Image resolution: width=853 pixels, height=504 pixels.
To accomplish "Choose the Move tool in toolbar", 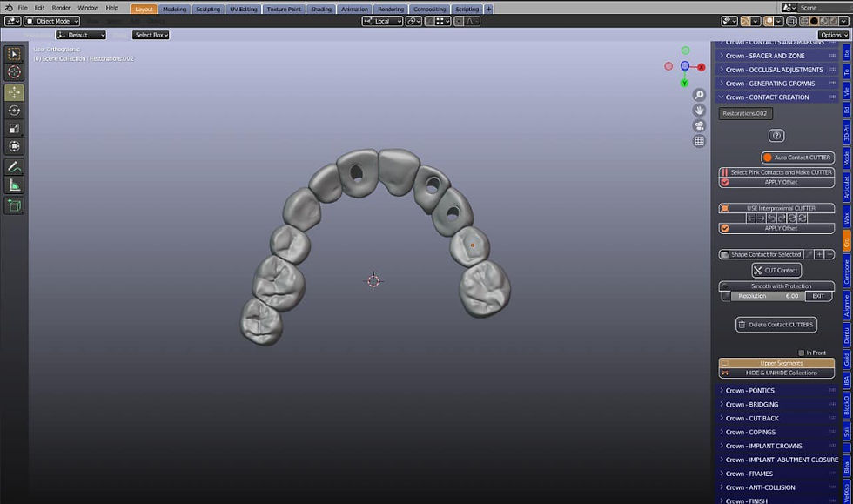I will (x=14, y=92).
